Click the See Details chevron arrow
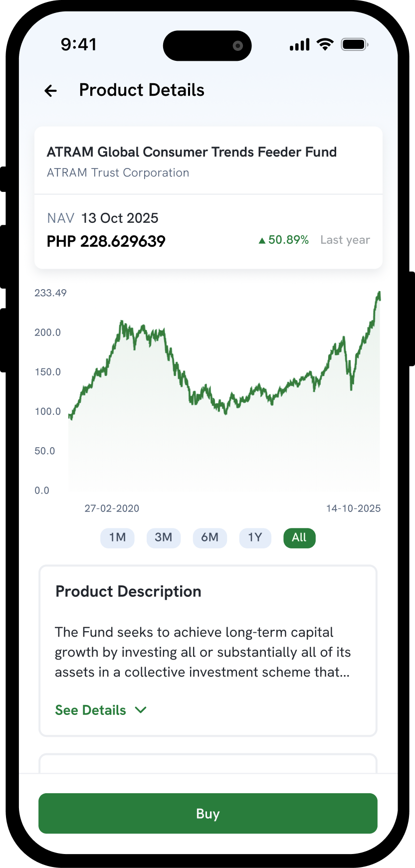Screen dimensions: 415x868 [141, 710]
